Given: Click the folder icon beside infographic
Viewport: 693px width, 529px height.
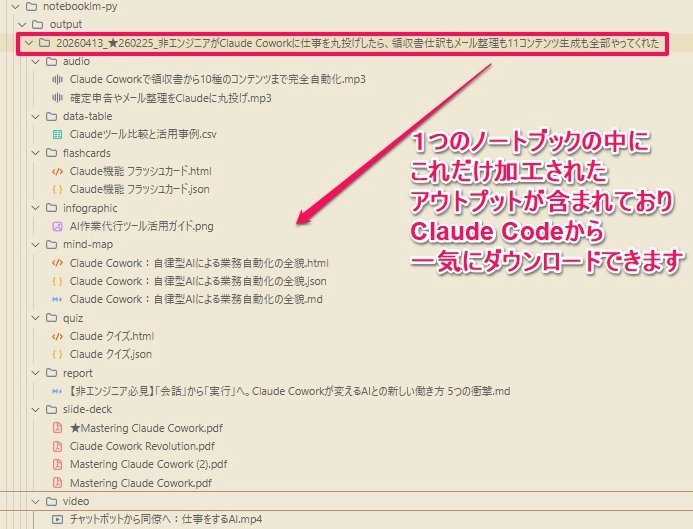Looking at the screenshot, I should pos(51,208).
